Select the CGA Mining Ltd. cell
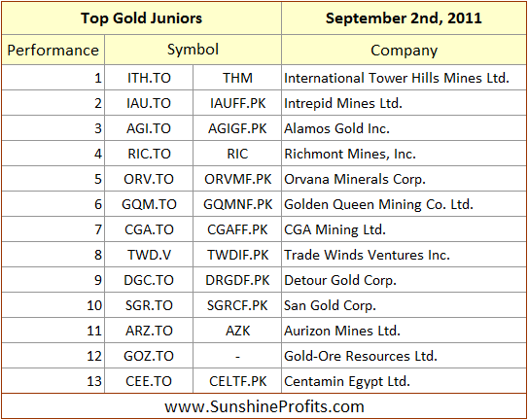Image resolution: width=528 pixels, height=420 pixels. click(x=404, y=229)
